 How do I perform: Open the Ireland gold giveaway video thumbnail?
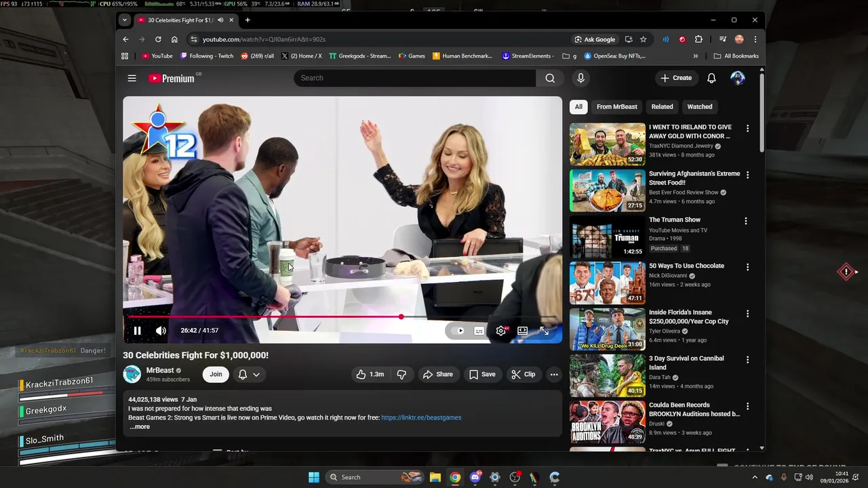click(x=608, y=144)
